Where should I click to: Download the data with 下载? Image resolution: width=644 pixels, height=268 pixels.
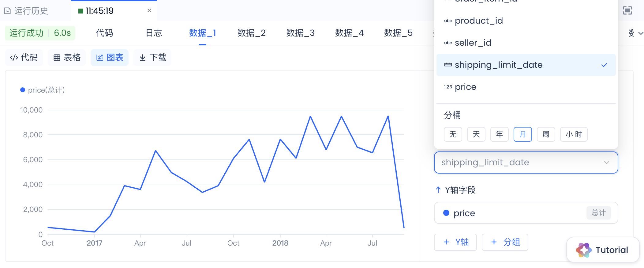click(x=152, y=58)
